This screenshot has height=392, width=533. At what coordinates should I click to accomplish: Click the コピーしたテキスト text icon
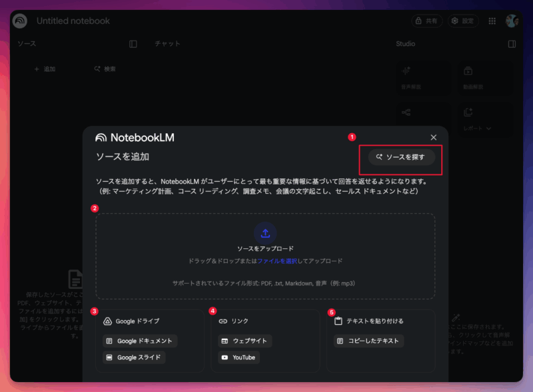click(x=340, y=341)
